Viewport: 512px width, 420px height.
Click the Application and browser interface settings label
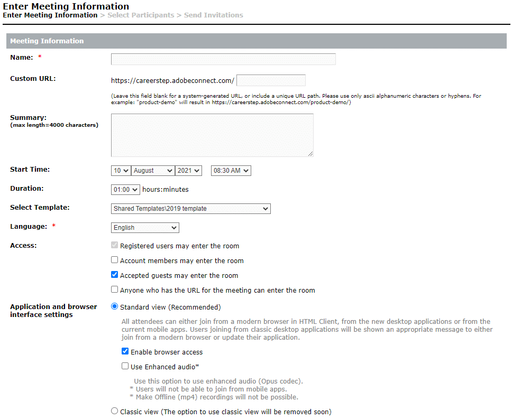click(x=53, y=311)
